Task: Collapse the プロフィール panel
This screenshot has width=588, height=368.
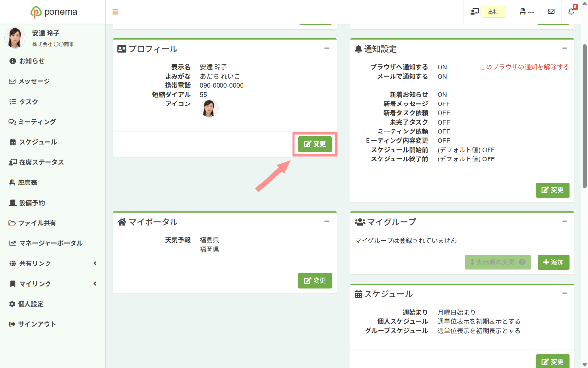Action: click(x=327, y=48)
